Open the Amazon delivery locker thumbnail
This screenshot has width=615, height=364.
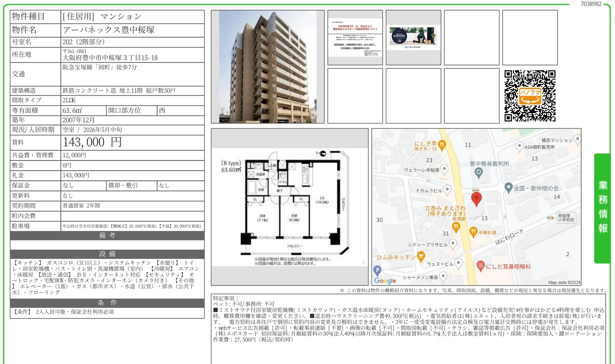point(413,38)
